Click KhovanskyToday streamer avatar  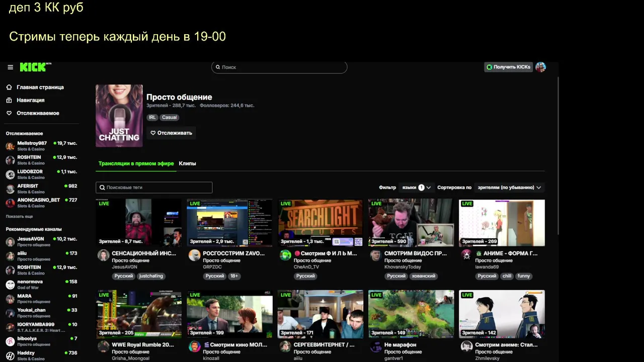376,255
